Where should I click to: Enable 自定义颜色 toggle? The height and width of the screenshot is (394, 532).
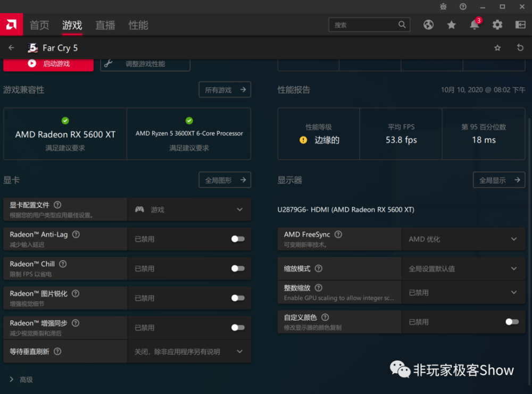[x=512, y=322]
